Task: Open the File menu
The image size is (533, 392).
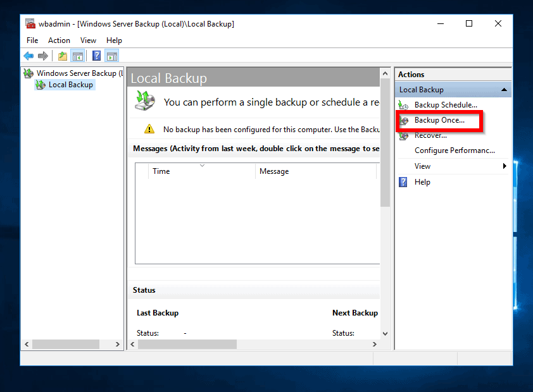Action: point(32,40)
